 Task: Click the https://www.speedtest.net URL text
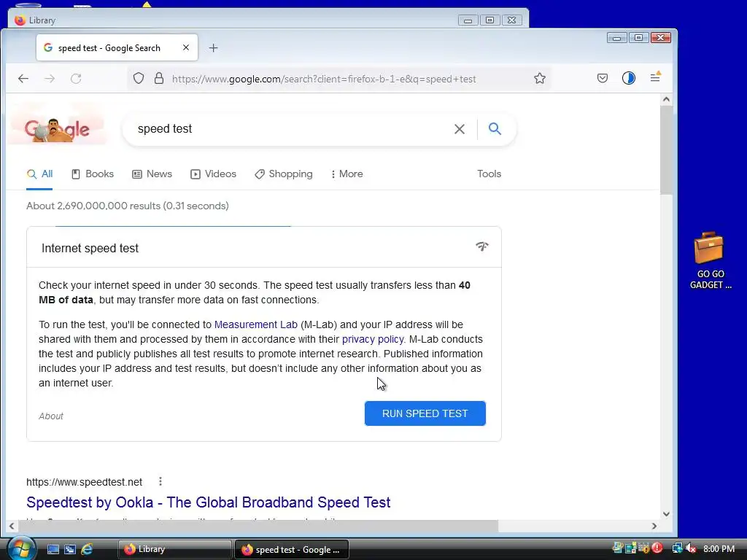(85, 482)
